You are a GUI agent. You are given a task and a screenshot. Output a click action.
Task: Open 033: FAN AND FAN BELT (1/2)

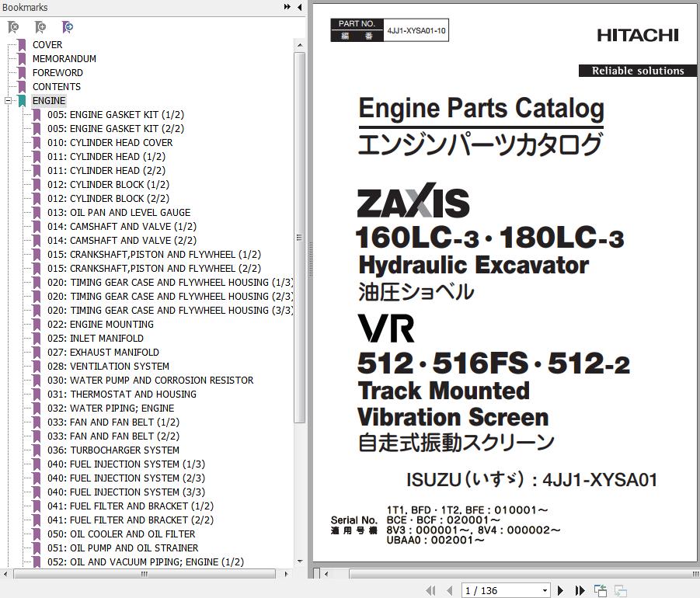pos(113,422)
